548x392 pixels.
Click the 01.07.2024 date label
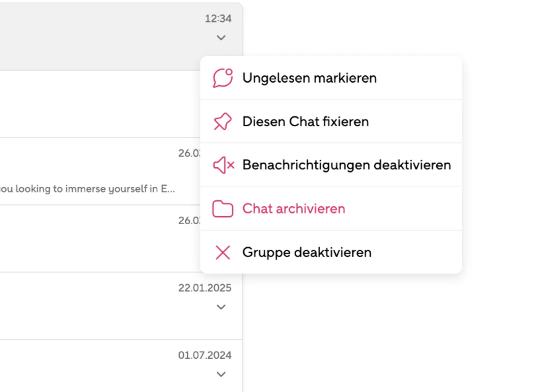point(205,356)
